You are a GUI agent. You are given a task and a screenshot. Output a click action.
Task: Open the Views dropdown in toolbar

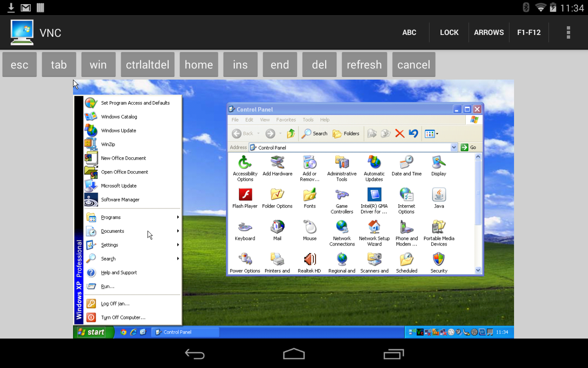[x=431, y=134]
